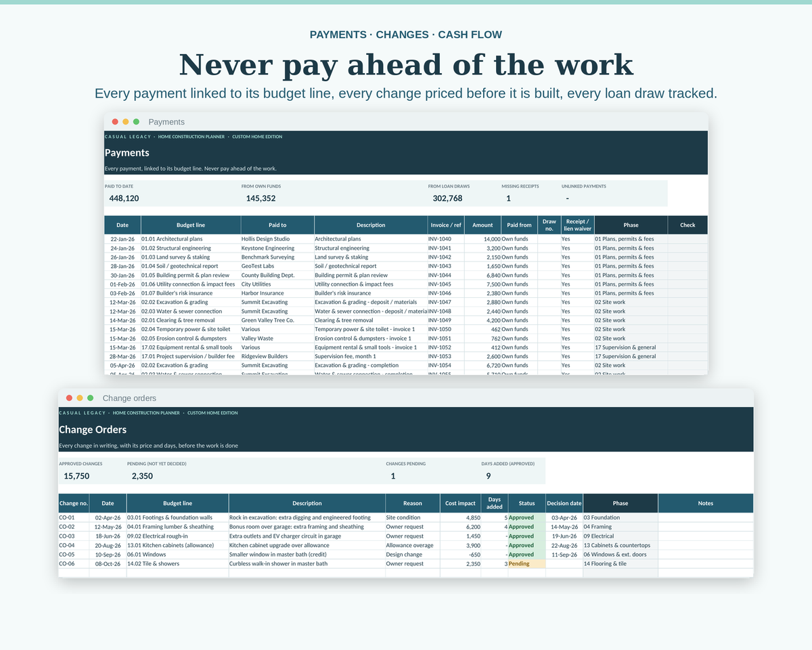Image resolution: width=812 pixels, height=650 pixels.
Task: Click the From own funds value 145,352
Action: click(x=261, y=198)
